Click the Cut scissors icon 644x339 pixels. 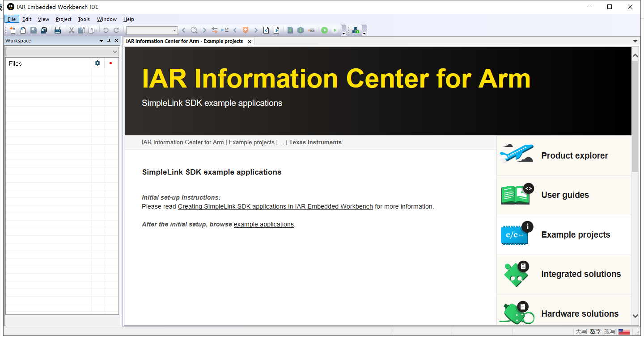click(x=71, y=30)
